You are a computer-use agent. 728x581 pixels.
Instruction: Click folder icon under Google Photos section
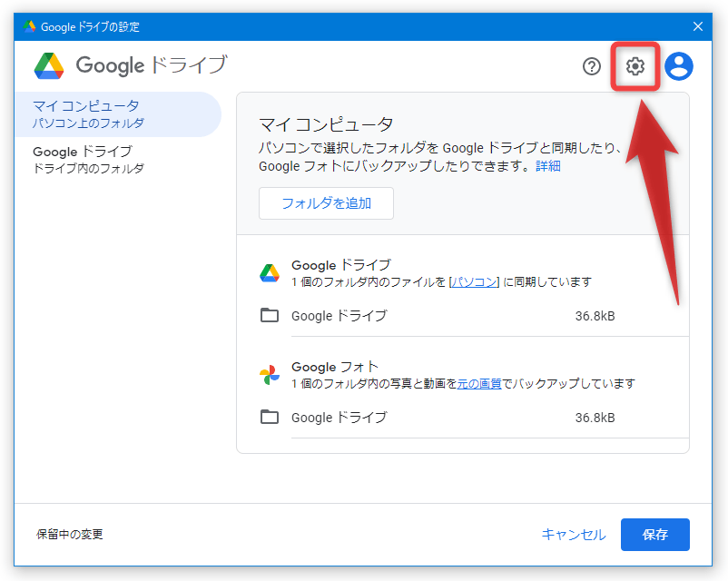(270, 417)
